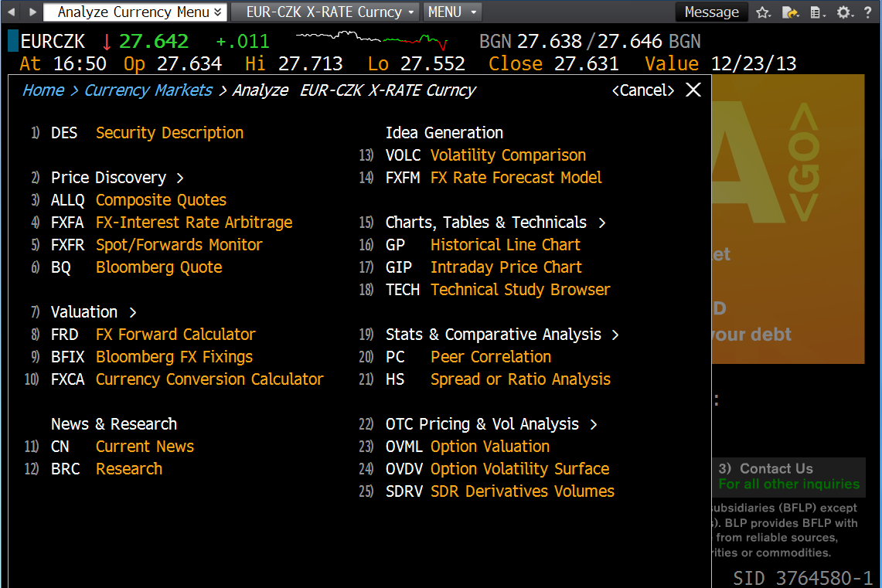Open GP Historical Line Chart
This screenshot has width=882, height=588.
tap(470, 245)
